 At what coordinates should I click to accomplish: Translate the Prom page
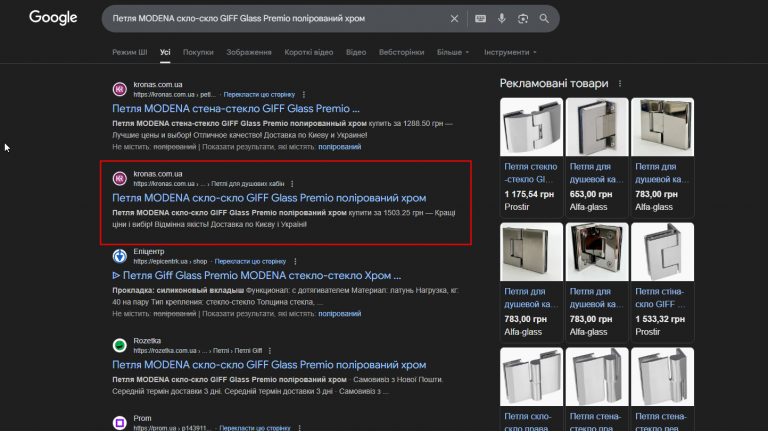click(x=255, y=428)
